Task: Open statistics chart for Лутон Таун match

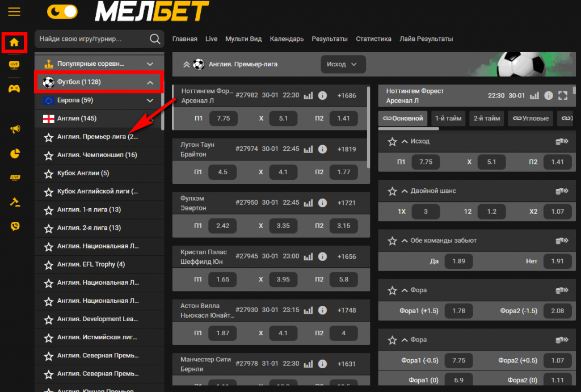Action: click(308, 149)
